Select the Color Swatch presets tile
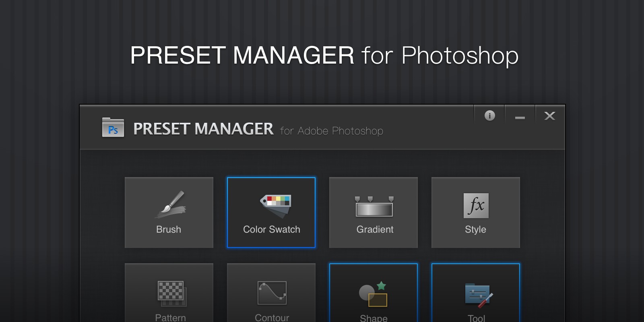 271,213
